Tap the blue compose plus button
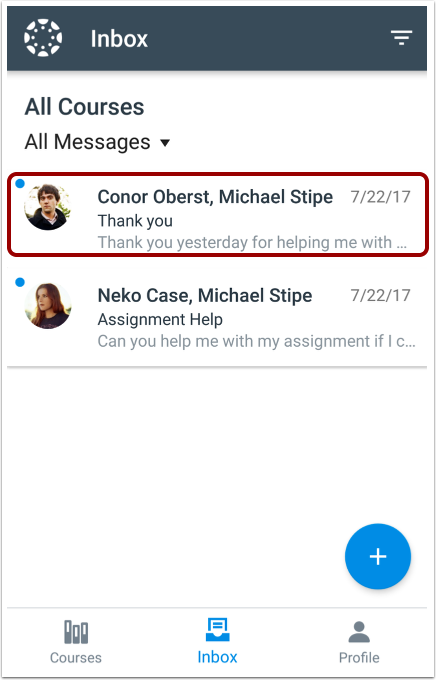 377,556
